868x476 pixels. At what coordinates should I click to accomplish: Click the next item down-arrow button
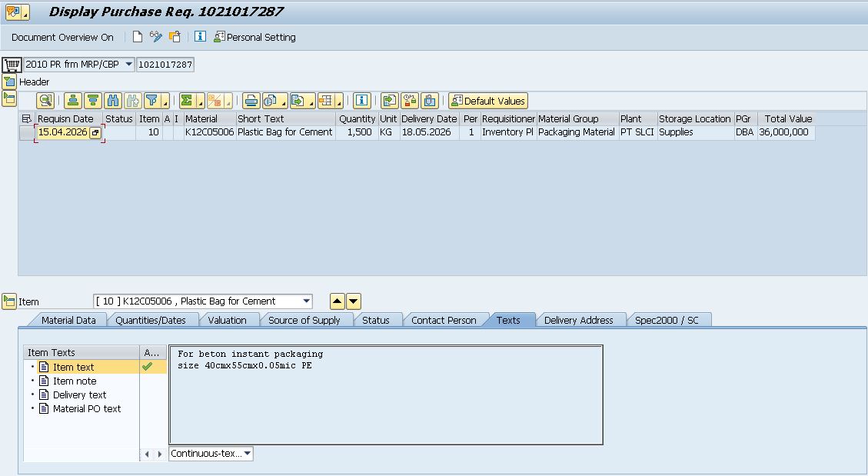pyautogui.click(x=353, y=301)
